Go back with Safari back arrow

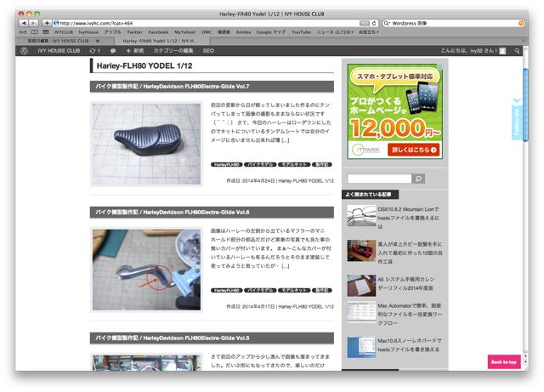pyautogui.click(x=24, y=22)
